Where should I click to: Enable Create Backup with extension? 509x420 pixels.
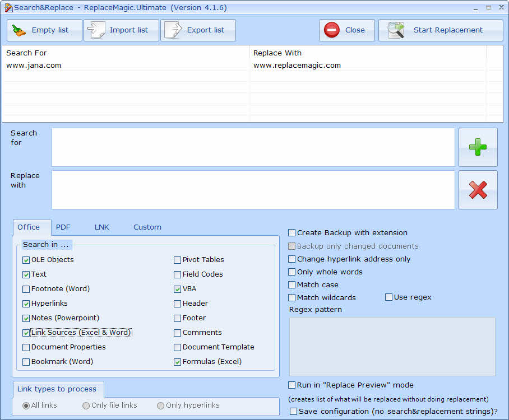292,233
